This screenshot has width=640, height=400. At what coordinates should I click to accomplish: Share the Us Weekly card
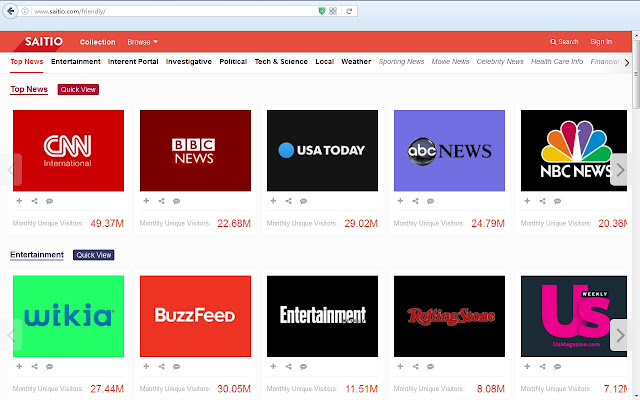pos(542,367)
